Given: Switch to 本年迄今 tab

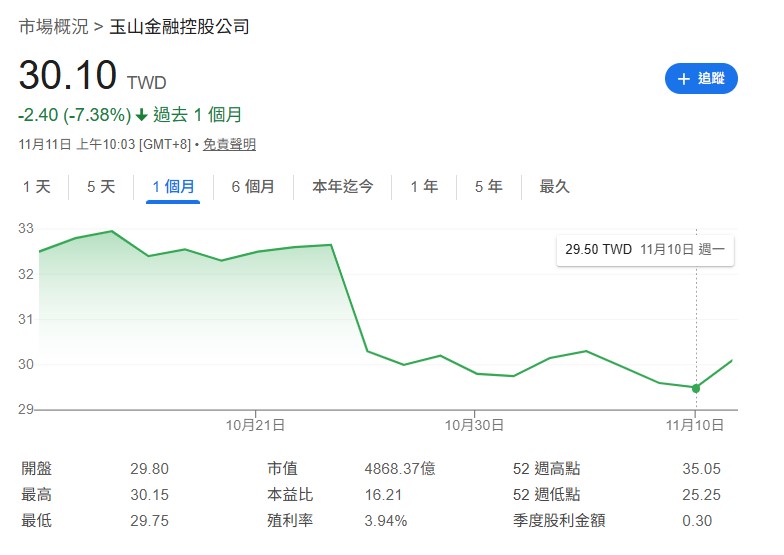Looking at the screenshot, I should (342, 186).
